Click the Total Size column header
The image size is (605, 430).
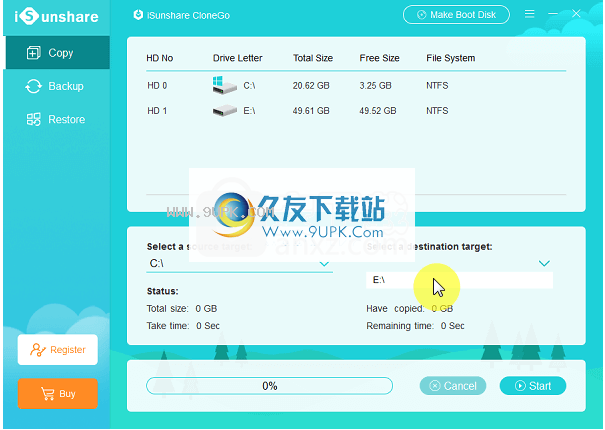click(313, 58)
